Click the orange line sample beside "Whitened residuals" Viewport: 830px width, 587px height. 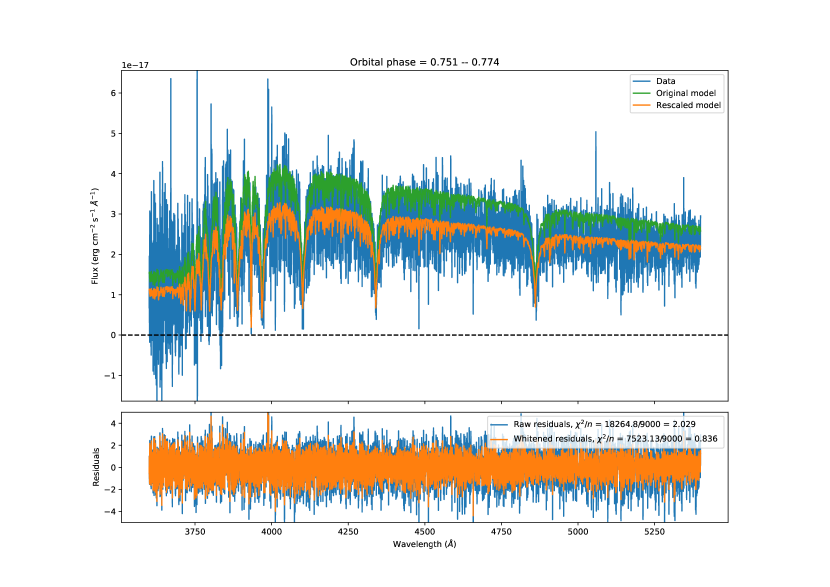[499, 439]
